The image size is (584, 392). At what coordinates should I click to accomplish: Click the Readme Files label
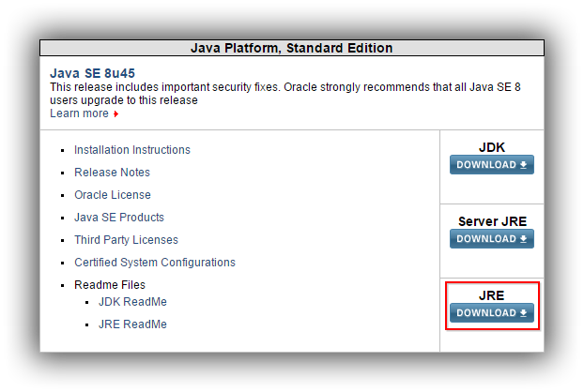[x=110, y=285]
